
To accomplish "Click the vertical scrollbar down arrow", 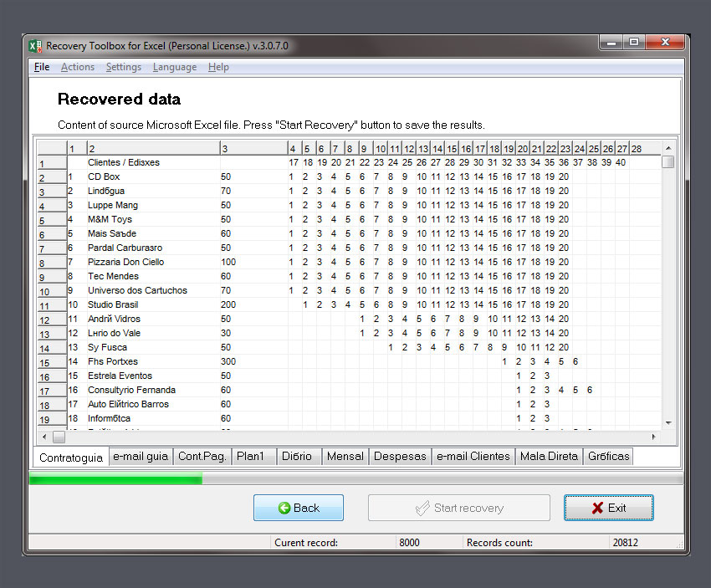I will click(668, 422).
